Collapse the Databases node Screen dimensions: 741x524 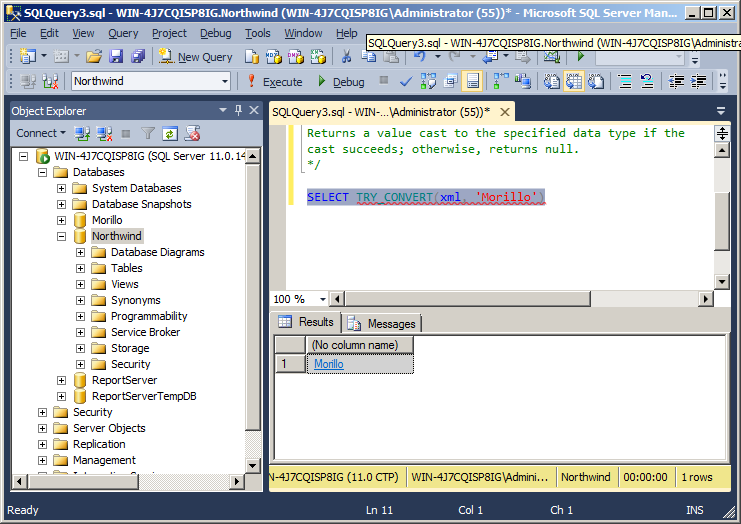(x=43, y=172)
